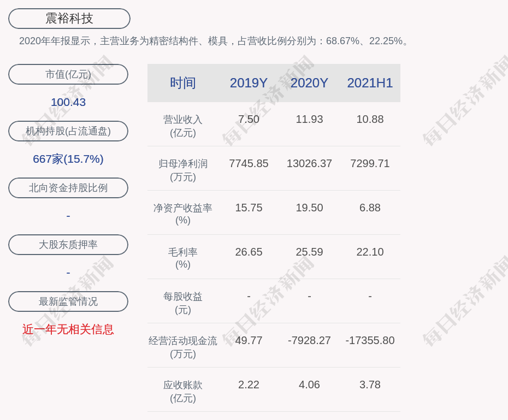Select revenue value 7.50
The image size is (508, 420).
(249, 119)
